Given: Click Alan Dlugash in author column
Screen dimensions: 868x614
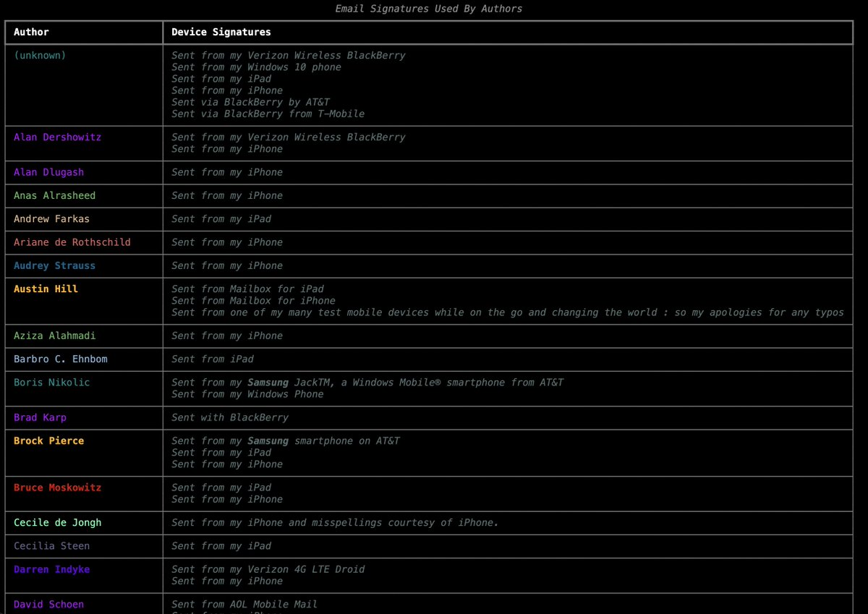Looking at the screenshot, I should 48,172.
